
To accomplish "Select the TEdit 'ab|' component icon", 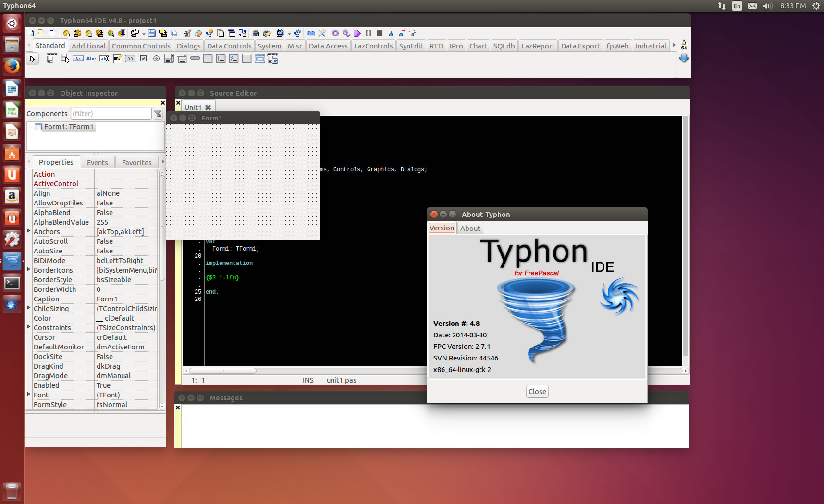I will [104, 59].
